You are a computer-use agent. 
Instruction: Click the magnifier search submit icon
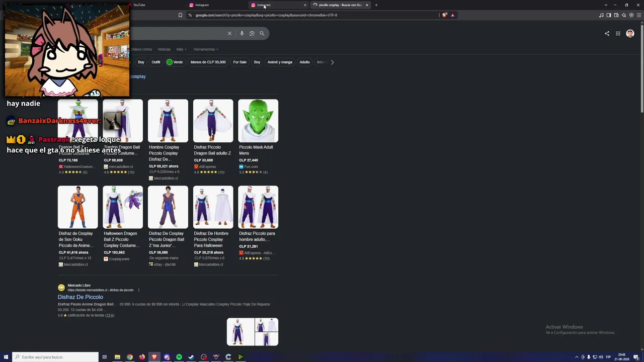tap(262, 34)
